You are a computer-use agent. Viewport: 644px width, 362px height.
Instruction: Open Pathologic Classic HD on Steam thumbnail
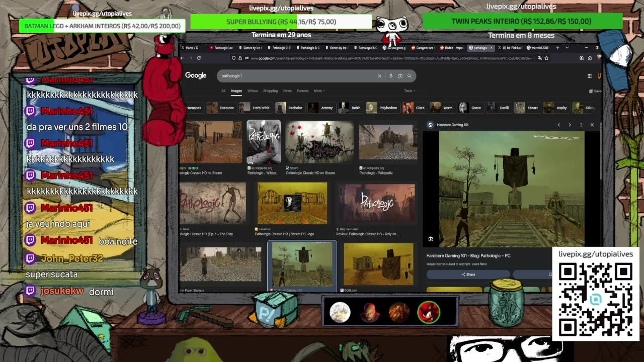(x=319, y=142)
